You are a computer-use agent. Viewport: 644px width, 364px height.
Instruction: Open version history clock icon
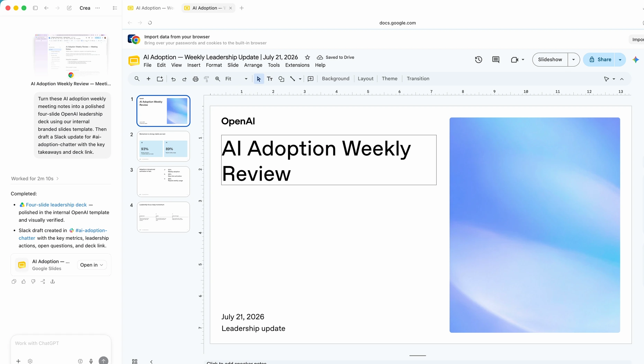click(x=478, y=60)
